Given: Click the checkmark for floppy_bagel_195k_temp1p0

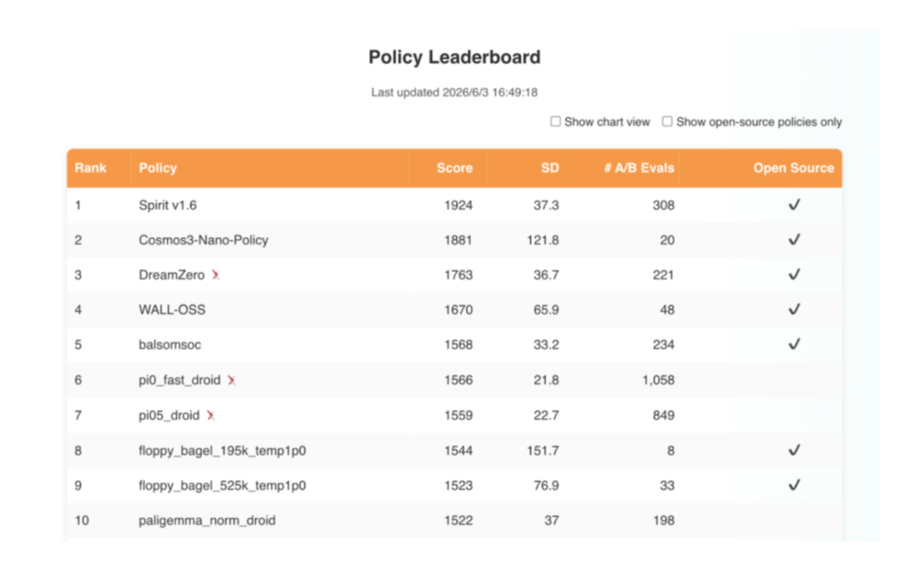Looking at the screenshot, I should pyautogui.click(x=794, y=450).
